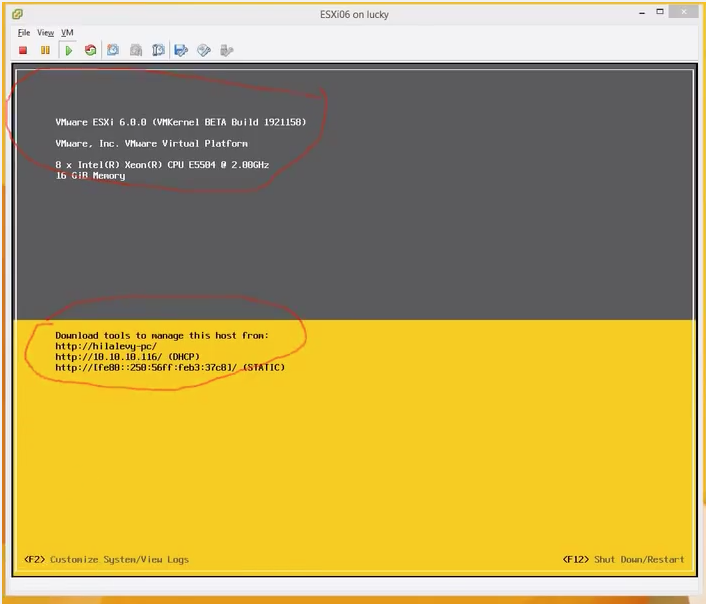Suspend the VM with the pause icon
Image resolution: width=706 pixels, height=604 pixels.
pos(45,50)
